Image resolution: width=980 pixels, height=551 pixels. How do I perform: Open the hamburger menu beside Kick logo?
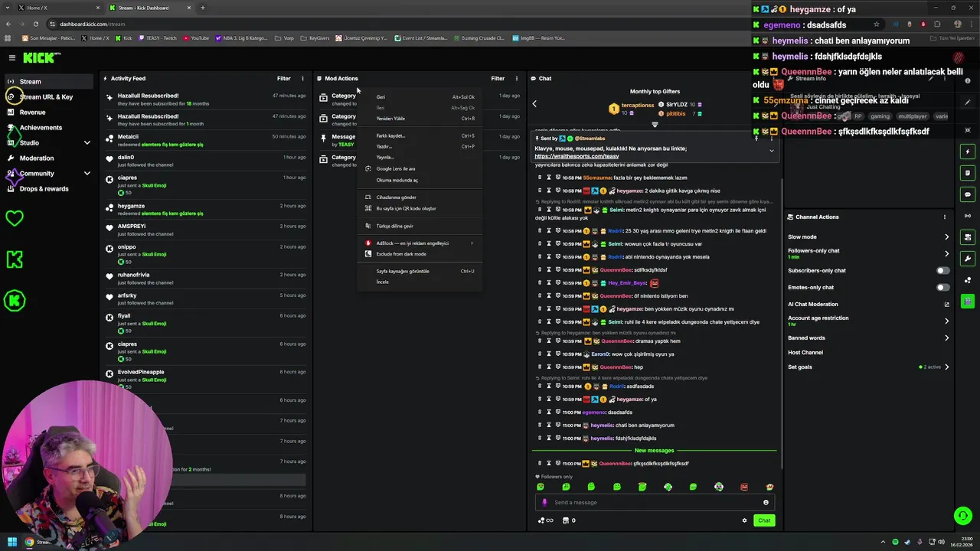pos(11,57)
